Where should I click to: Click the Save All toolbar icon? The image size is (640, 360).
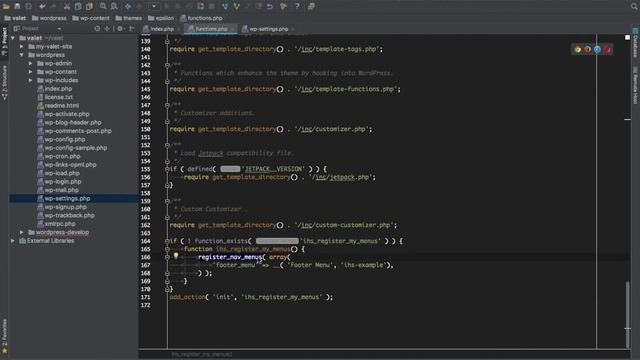click(17, 7)
